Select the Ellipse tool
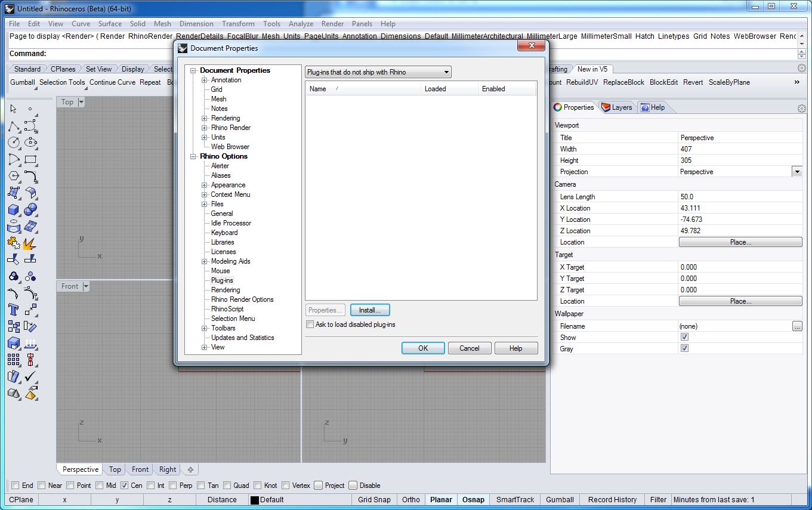The height and width of the screenshot is (510, 812). 30,143
